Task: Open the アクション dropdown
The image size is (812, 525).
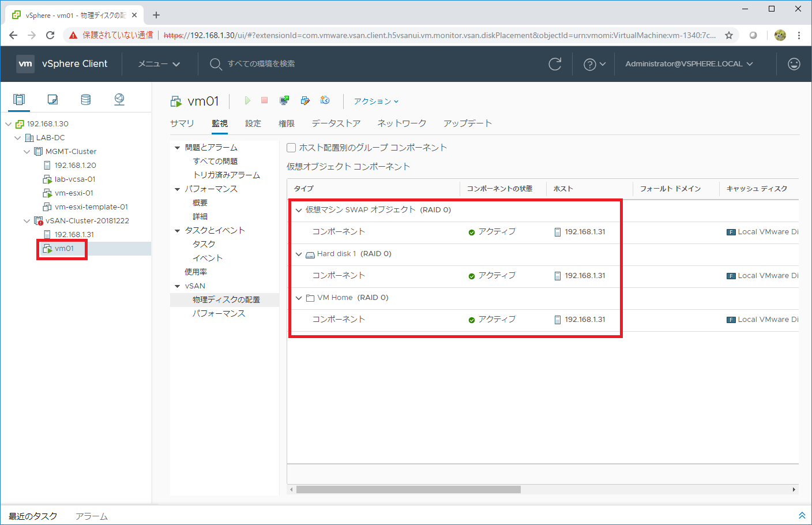Action: point(376,101)
